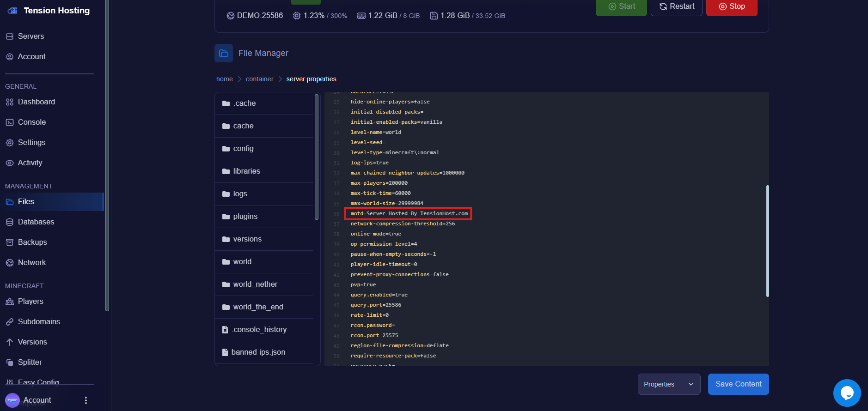Click the Backups archive icon
868x411 pixels.
(10, 242)
